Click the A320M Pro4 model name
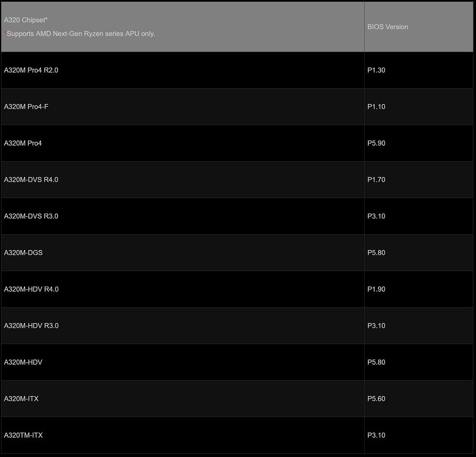This screenshot has height=457, width=476. (23, 143)
